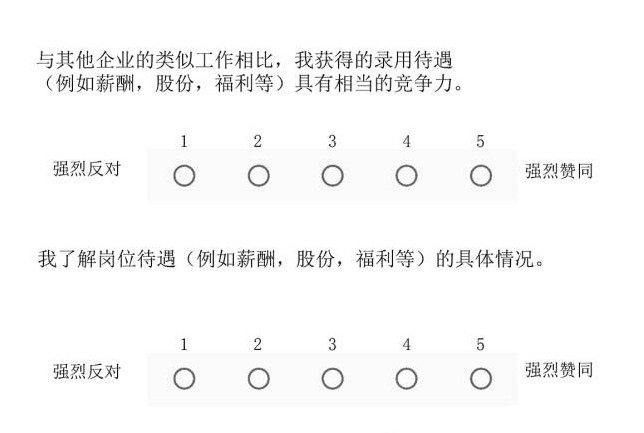Click 强烈反对 label of the first scale
The width and height of the screenshot is (644, 433).
(87, 169)
